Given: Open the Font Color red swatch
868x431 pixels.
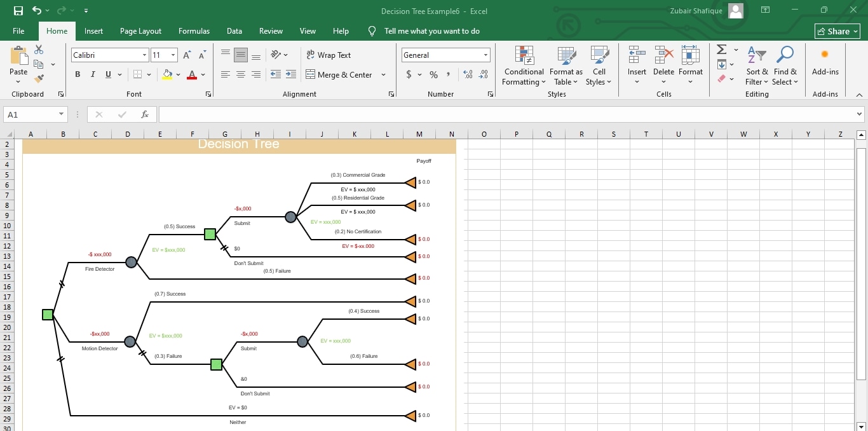Looking at the screenshot, I should pos(192,74).
